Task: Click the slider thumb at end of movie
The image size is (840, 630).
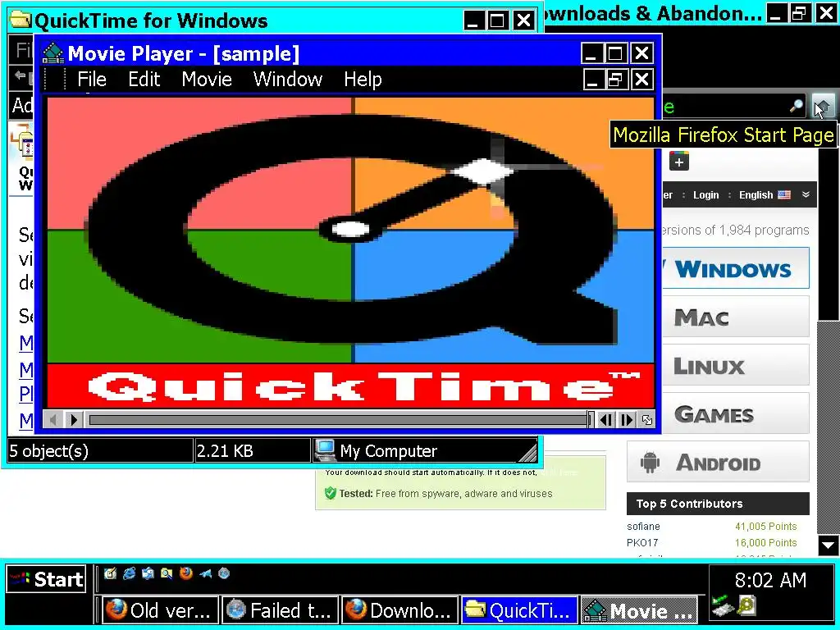Action: click(591, 420)
